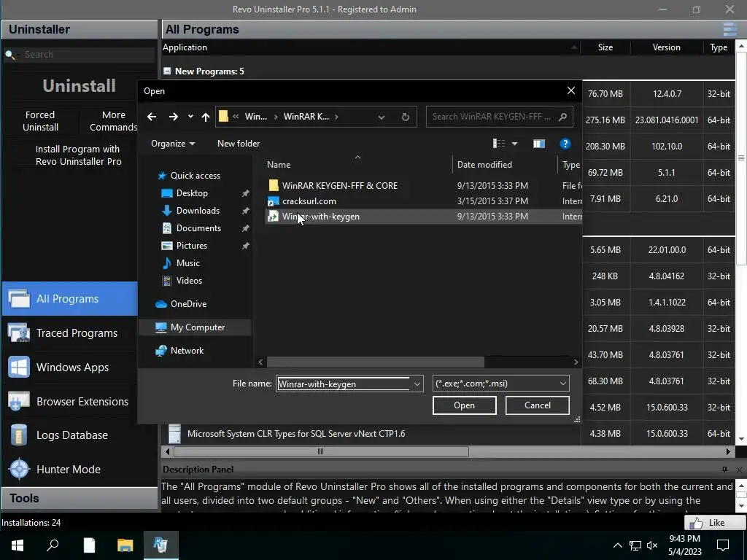Click the file list horizontal scrollbar
Viewport: 747px width, 560px height.
click(x=376, y=362)
